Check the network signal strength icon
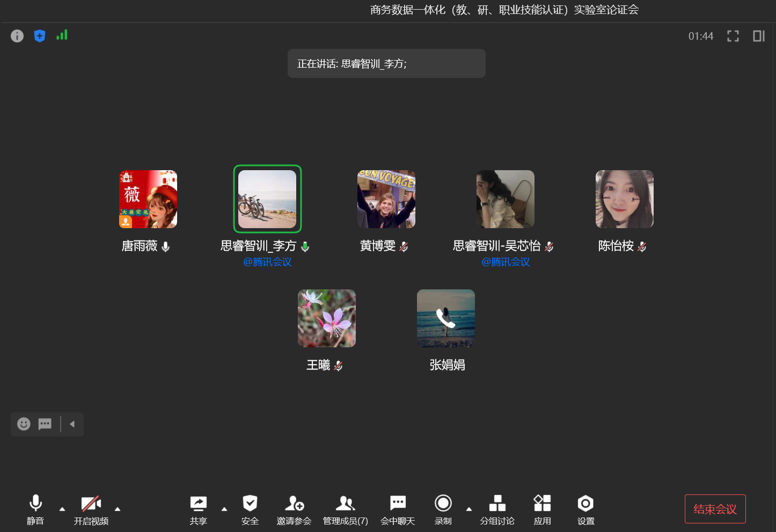Image resolution: width=776 pixels, height=532 pixels. [x=62, y=35]
